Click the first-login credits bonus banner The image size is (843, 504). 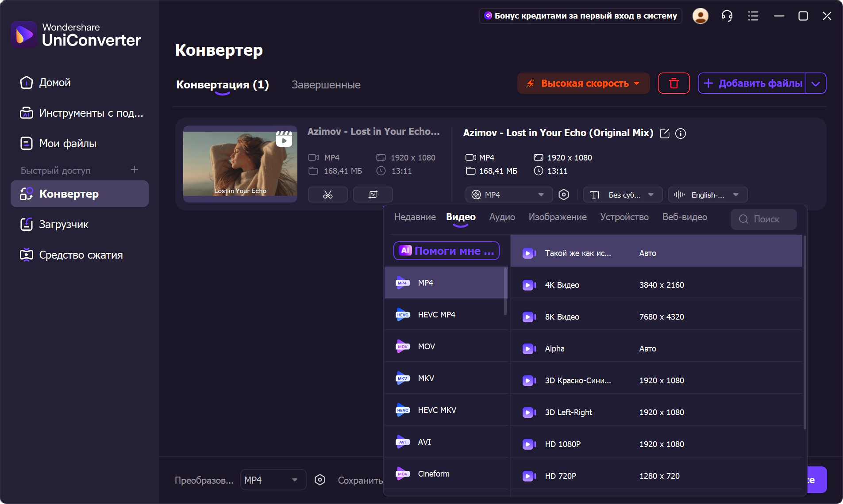point(581,16)
